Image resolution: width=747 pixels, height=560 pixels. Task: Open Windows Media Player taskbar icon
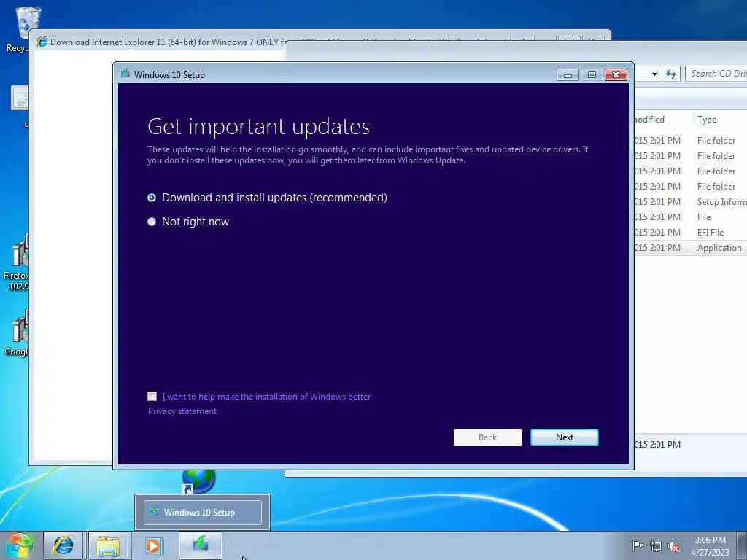pyautogui.click(x=153, y=545)
